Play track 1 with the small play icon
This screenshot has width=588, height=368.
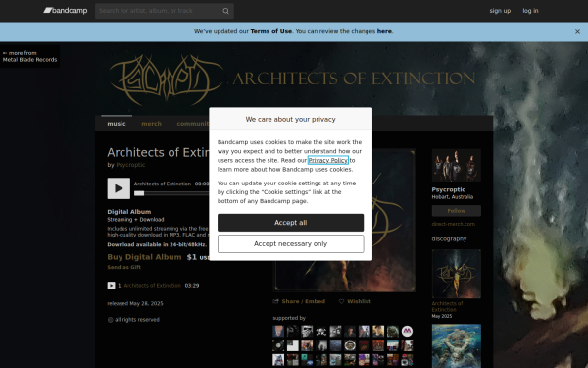click(x=112, y=286)
